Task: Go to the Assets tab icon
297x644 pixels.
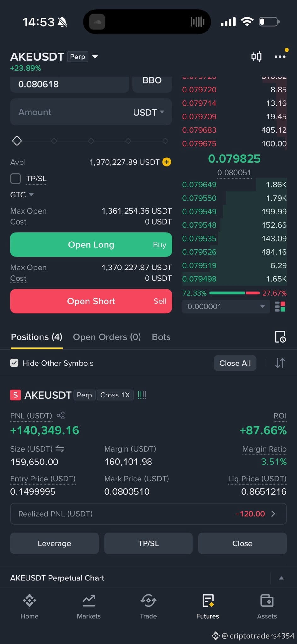Action: pos(267,606)
